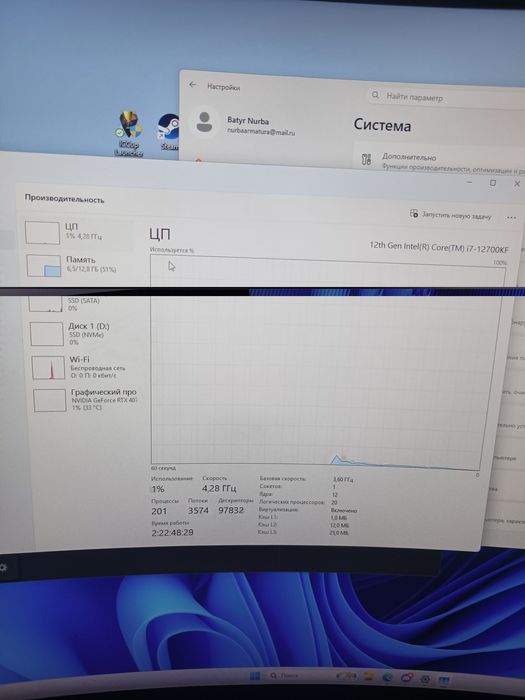Viewport: 525px width, 700px height.
Task: Click the Запустить новую задачу button
Action: click(x=450, y=215)
